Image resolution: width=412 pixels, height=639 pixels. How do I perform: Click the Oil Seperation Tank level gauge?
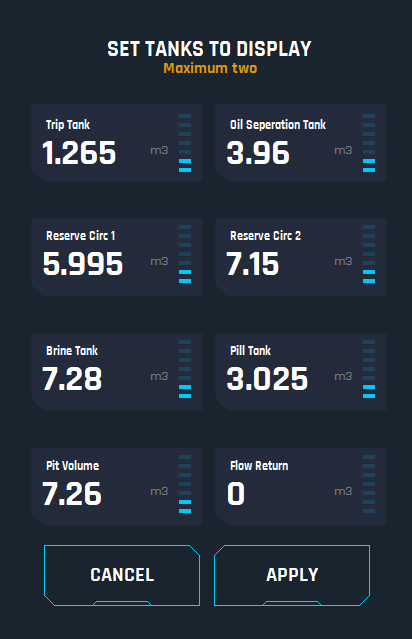pyautogui.click(x=369, y=143)
